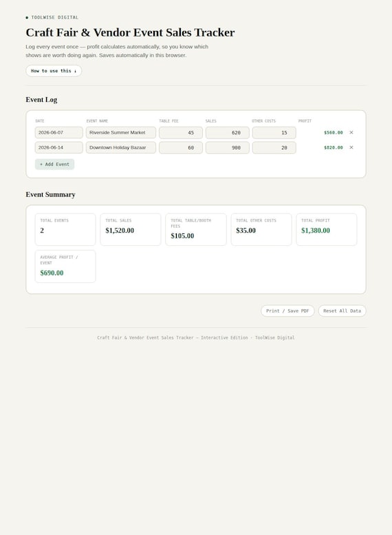The image size is (392, 535).
Task: Select the Total Other Costs $35.00 value
Action: click(246, 230)
